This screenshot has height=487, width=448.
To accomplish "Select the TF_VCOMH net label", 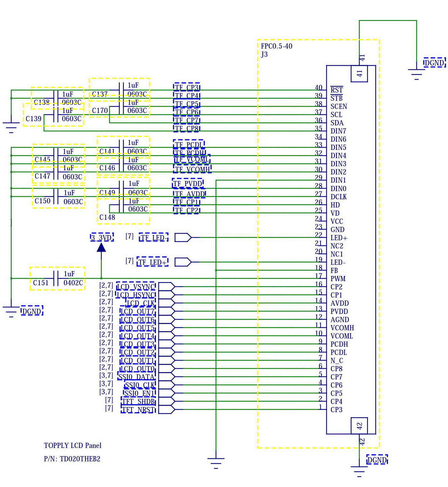I will pyautogui.click(x=192, y=169).
